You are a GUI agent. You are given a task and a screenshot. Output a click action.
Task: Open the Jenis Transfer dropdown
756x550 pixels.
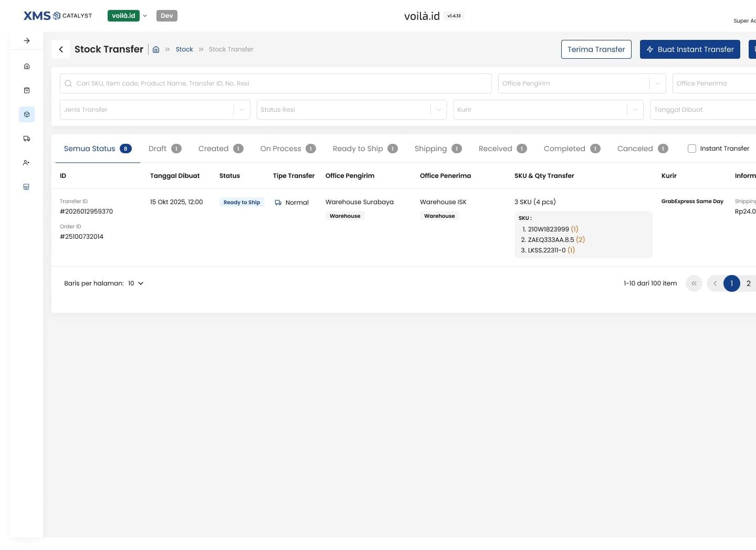tap(155, 110)
